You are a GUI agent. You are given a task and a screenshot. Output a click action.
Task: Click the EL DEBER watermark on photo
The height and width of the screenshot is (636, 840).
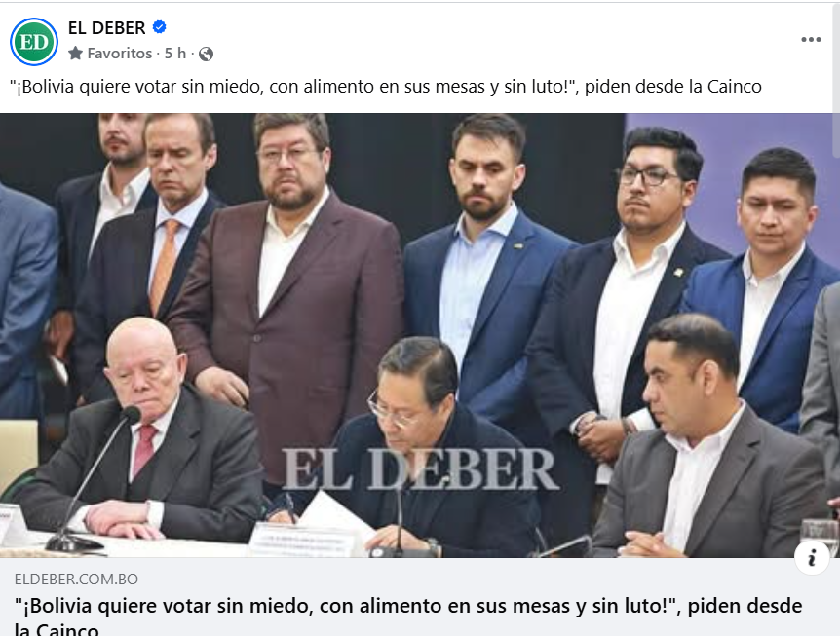(421, 469)
